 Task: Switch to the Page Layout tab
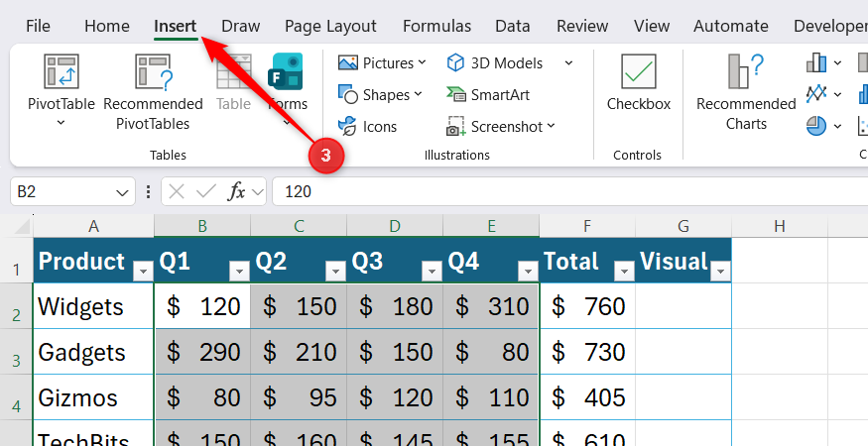[x=330, y=26]
